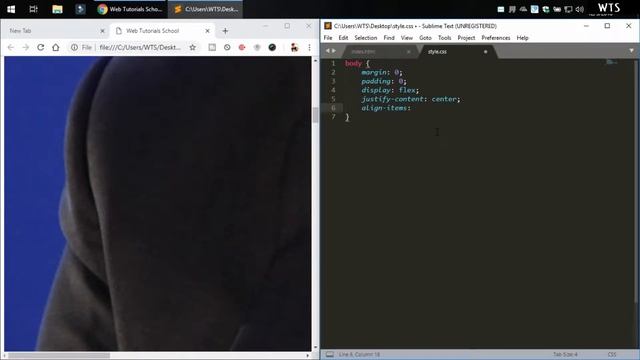Open Sublime Text View menu
Screen dimensions: 640x360
click(407, 38)
